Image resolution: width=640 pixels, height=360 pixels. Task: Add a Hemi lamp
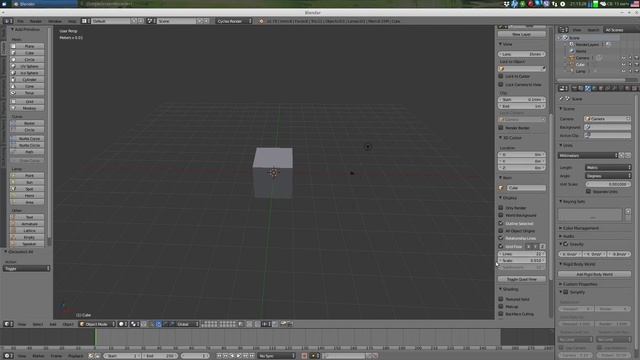point(27,196)
